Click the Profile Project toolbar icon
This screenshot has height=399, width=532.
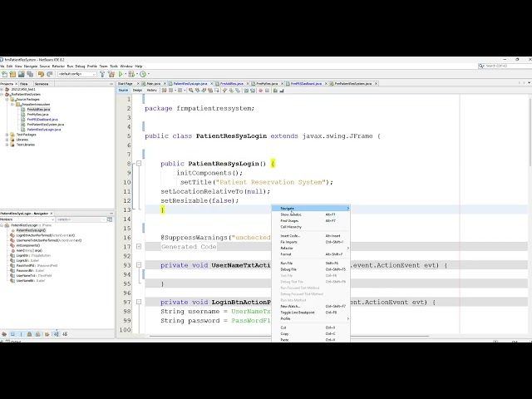tap(143, 74)
